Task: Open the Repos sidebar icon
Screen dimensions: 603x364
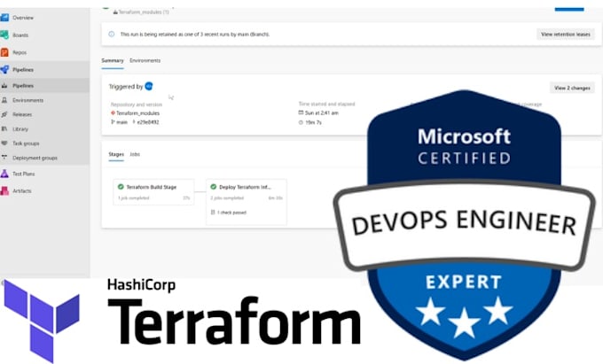Action: tap(4, 52)
